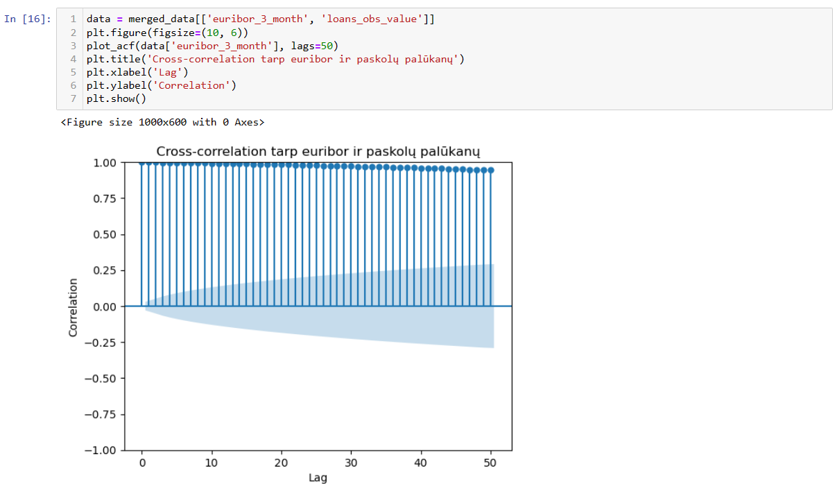Viewport: 837px width, 504px height.
Task: Click the "Correlation" y-axis label on the chart
Action: [74, 307]
